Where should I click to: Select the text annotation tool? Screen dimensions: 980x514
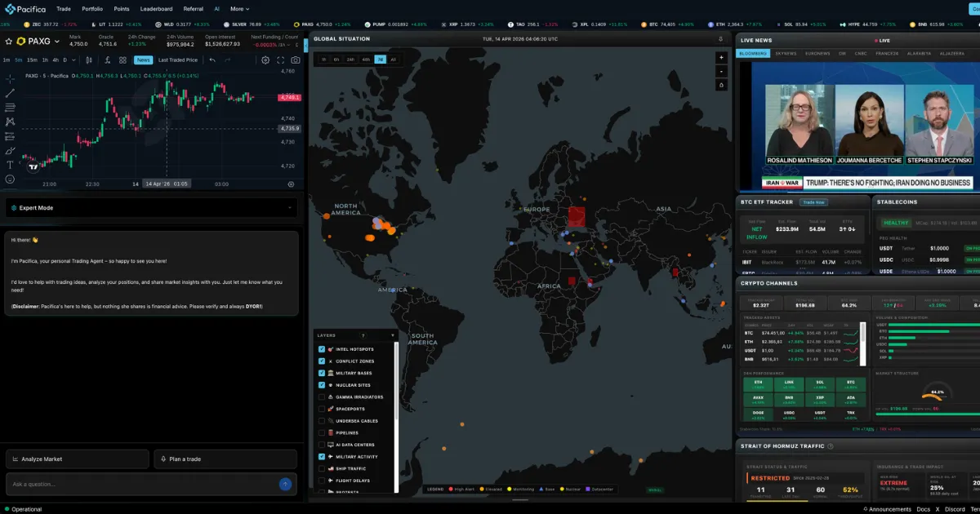tap(10, 164)
